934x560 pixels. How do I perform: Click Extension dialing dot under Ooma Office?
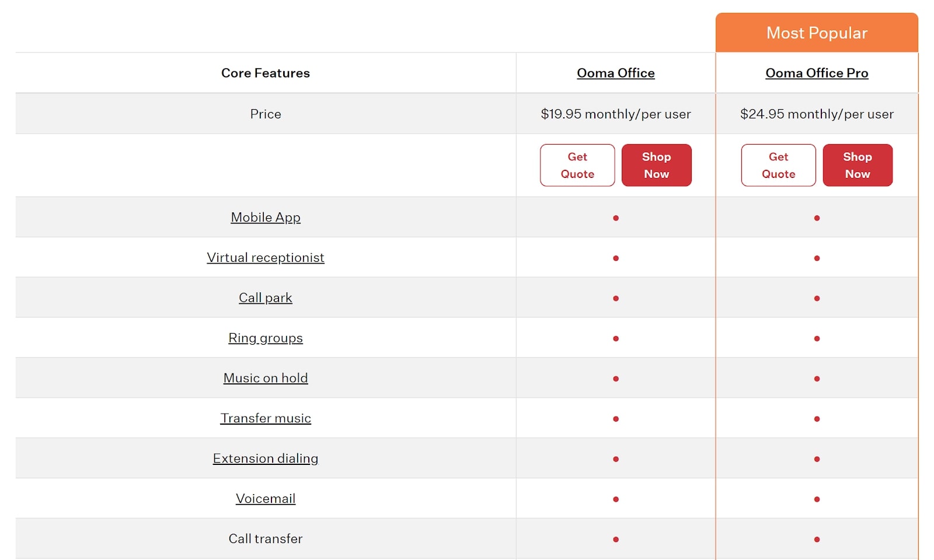616,459
